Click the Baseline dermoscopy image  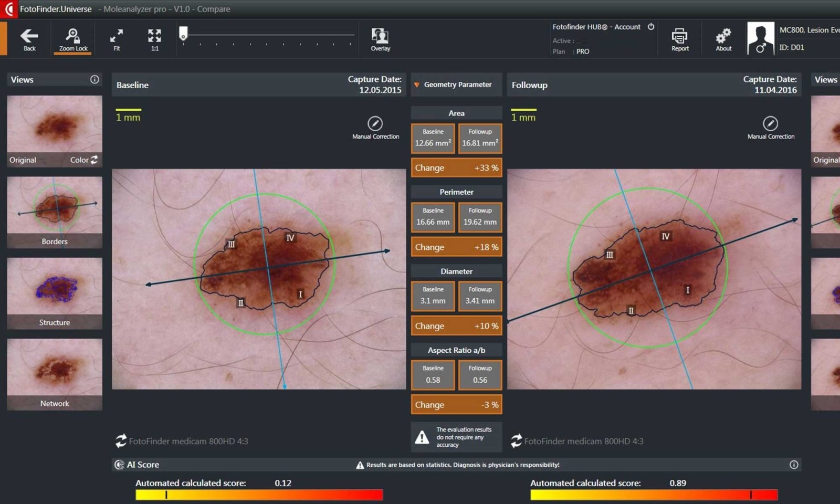(x=259, y=279)
